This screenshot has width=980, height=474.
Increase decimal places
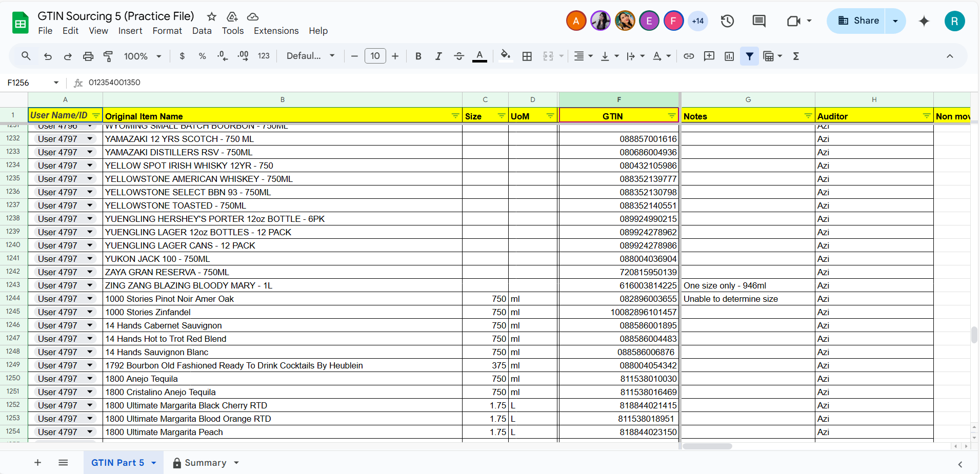(x=243, y=56)
